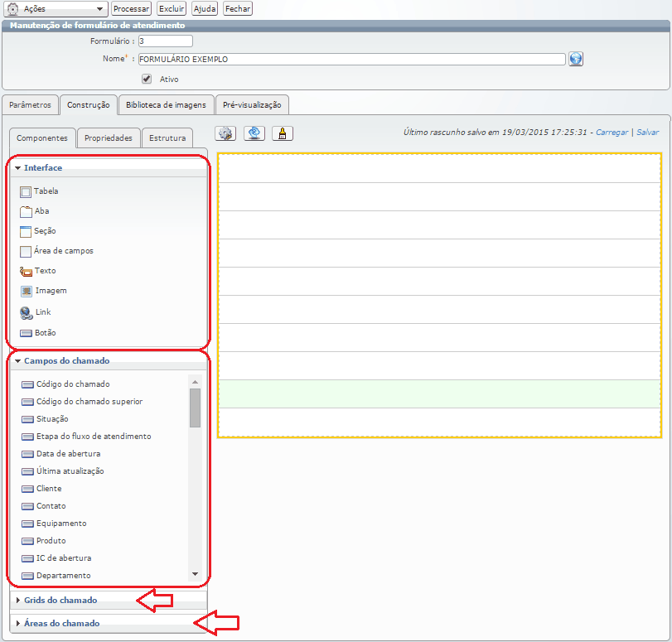Click into the Formulário number field

point(165,41)
